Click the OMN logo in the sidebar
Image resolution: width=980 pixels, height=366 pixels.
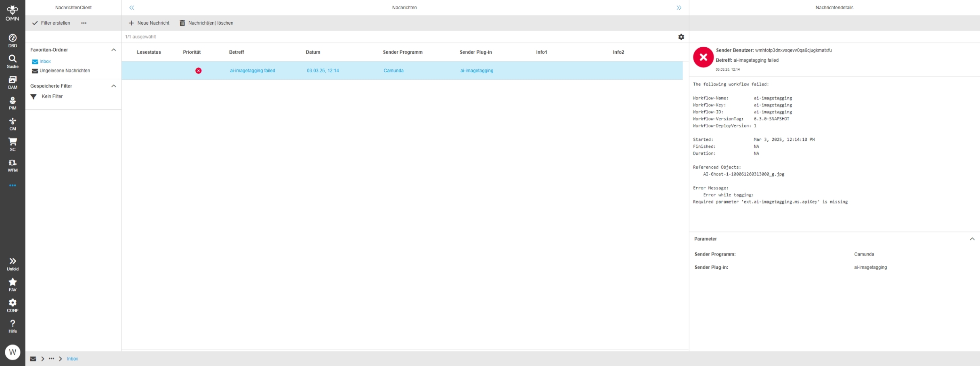pos(13,13)
